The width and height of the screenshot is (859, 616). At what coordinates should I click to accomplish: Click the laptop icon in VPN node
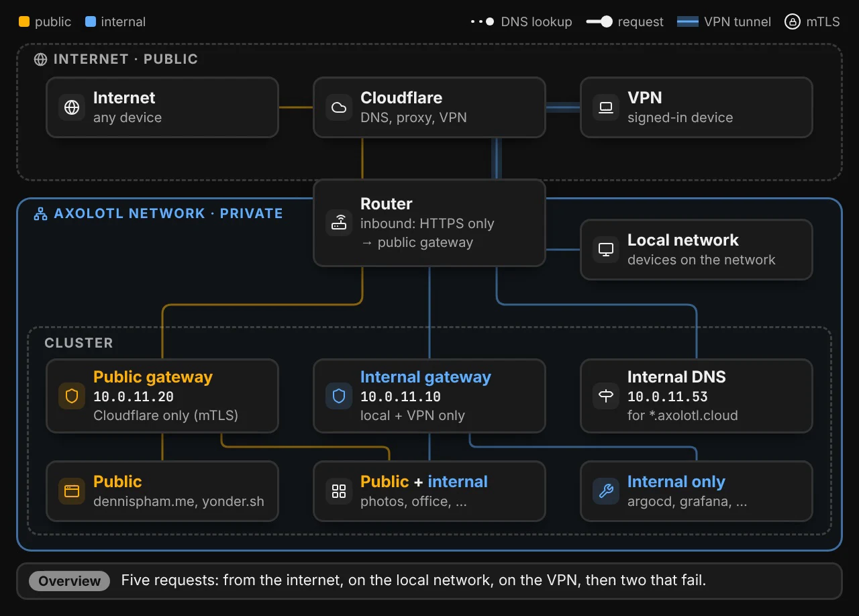pyautogui.click(x=606, y=107)
